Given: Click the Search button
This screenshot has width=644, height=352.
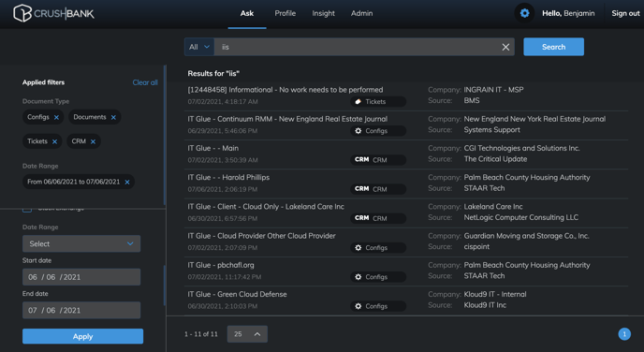Looking at the screenshot, I should point(553,47).
